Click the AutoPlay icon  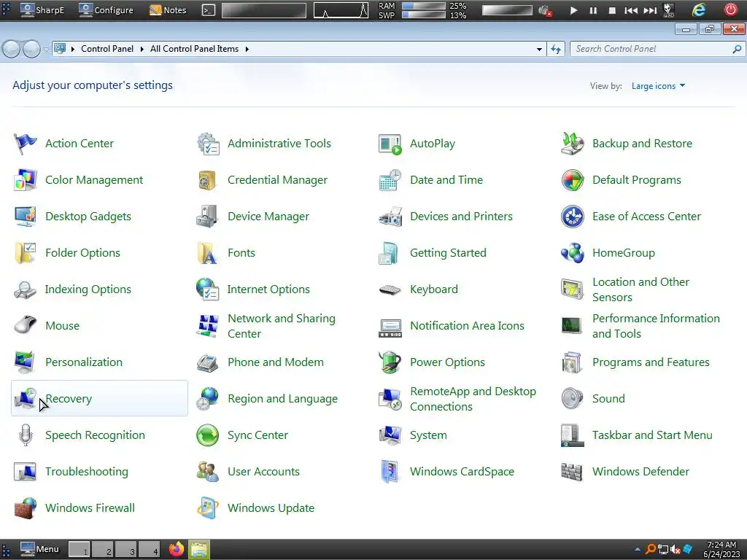pyautogui.click(x=390, y=144)
